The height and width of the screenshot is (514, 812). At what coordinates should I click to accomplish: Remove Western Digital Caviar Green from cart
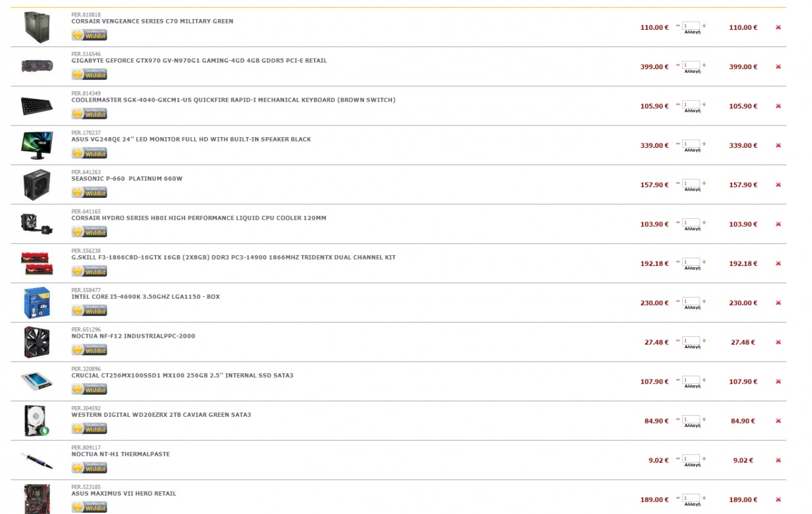pos(778,421)
